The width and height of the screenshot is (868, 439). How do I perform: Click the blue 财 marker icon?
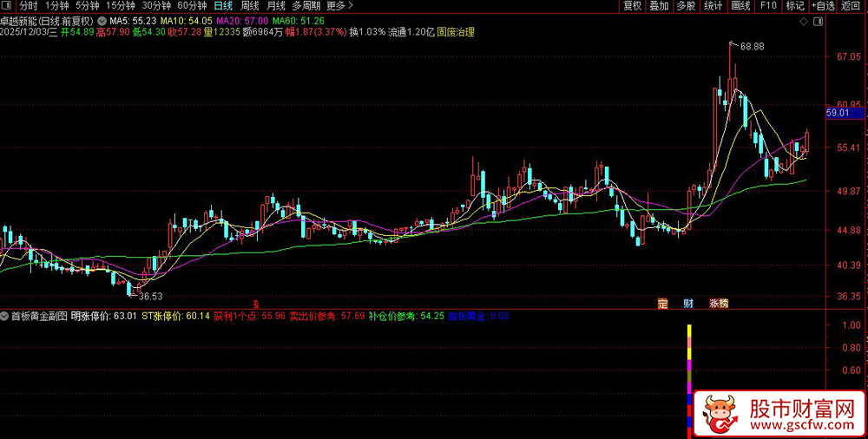[x=688, y=303]
